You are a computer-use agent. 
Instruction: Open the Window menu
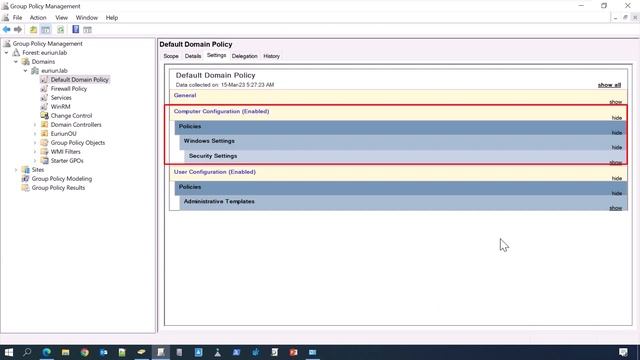(87, 18)
